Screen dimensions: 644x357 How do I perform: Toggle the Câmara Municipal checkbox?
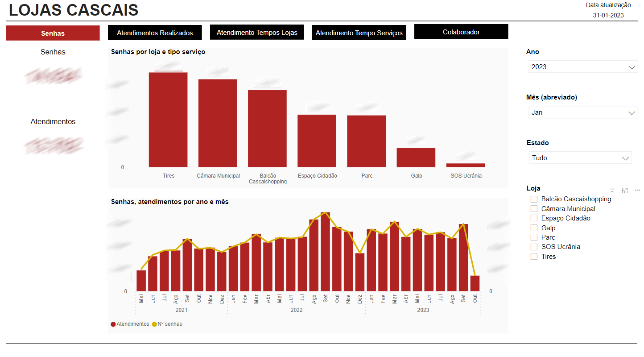click(x=534, y=209)
